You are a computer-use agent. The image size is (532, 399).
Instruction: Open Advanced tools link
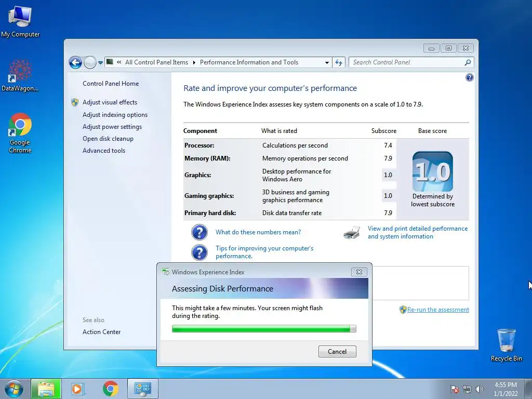[x=104, y=150]
